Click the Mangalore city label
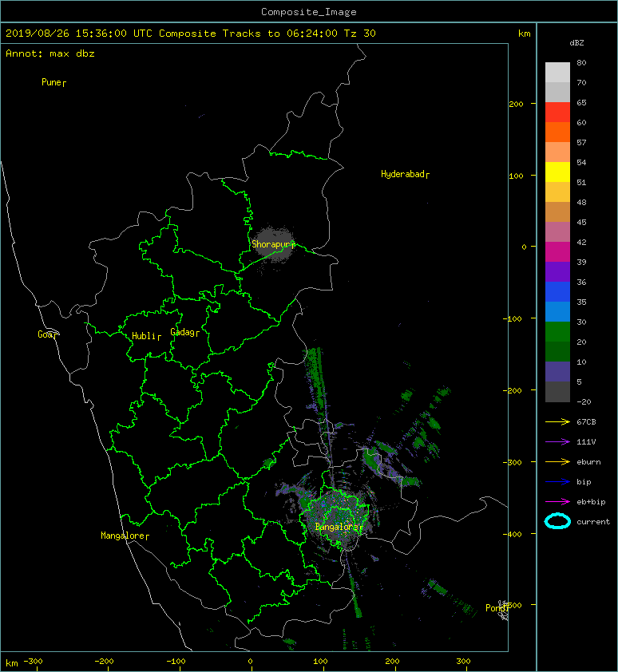Viewport: 618px width, 672px height. point(125,536)
